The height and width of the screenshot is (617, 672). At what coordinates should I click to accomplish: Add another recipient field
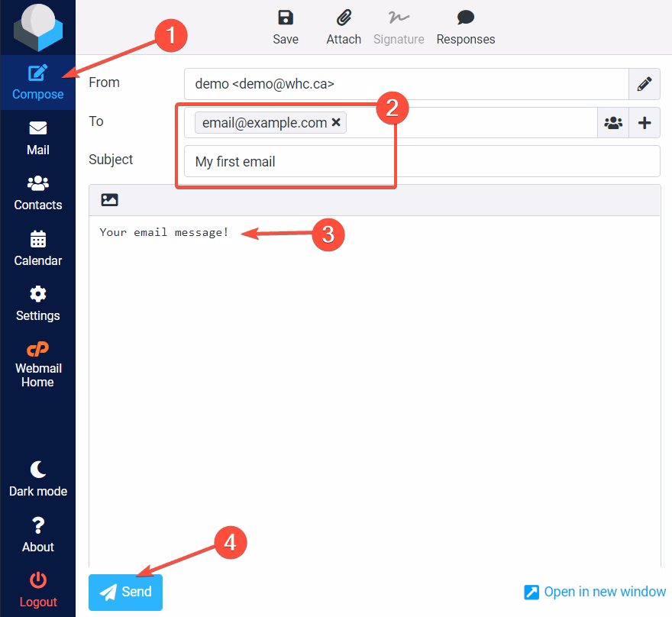pos(645,122)
